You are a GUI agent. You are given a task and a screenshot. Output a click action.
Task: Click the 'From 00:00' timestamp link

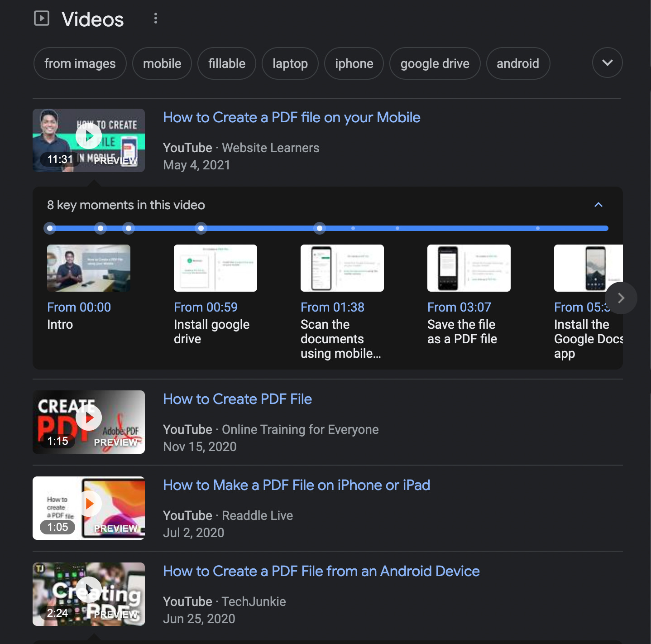tap(79, 307)
